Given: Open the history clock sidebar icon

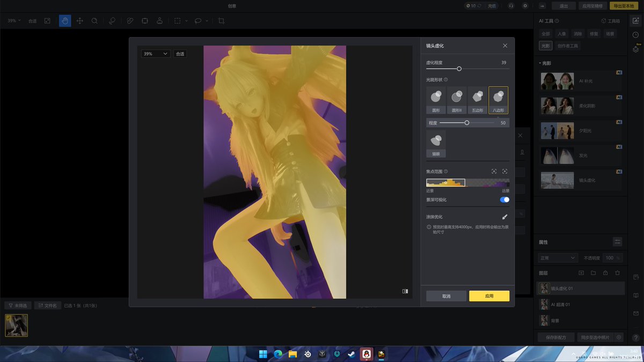Looking at the screenshot, I should coord(636,35).
